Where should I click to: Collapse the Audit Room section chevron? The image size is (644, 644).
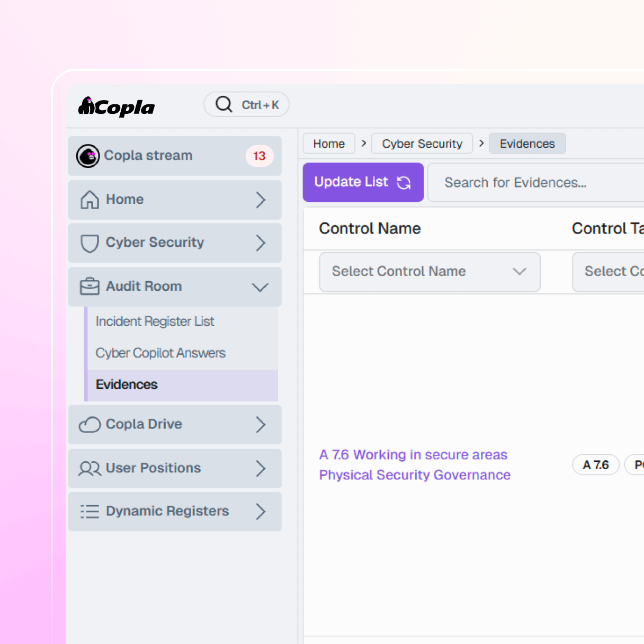tap(260, 287)
